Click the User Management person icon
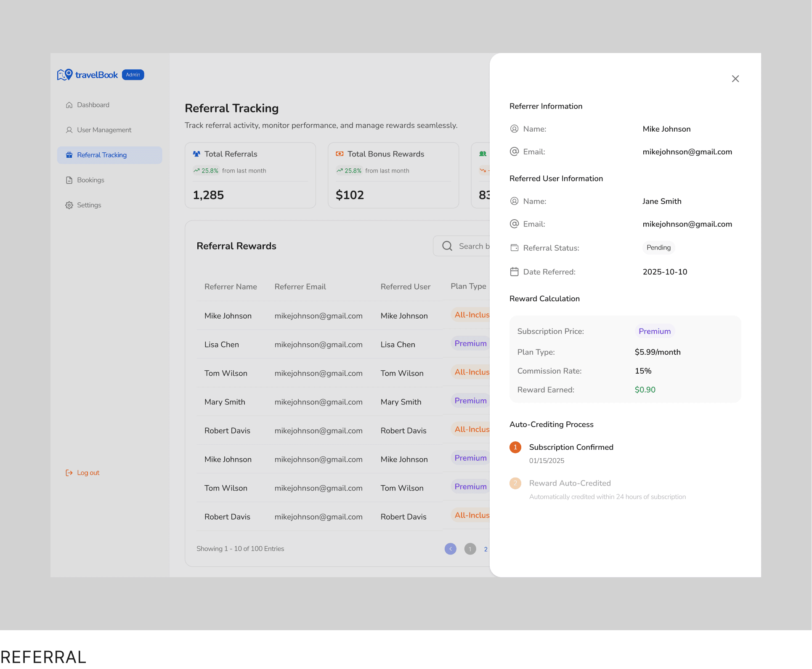The image size is (812, 669). coord(69,130)
